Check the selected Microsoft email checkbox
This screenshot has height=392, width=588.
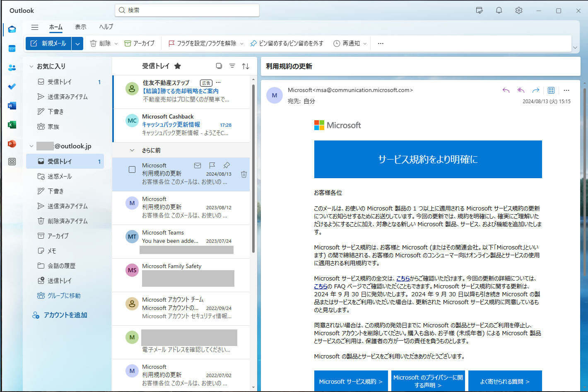(x=132, y=169)
